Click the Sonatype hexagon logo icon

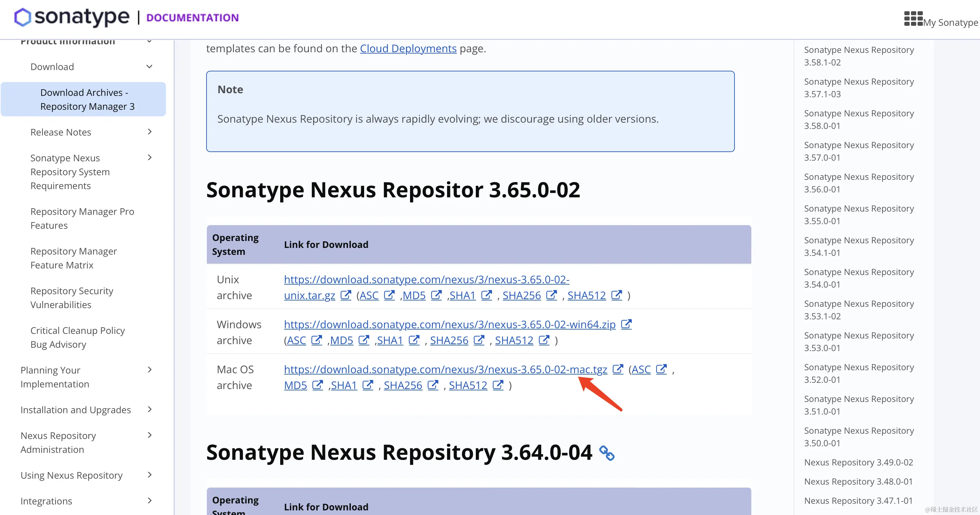[22, 18]
